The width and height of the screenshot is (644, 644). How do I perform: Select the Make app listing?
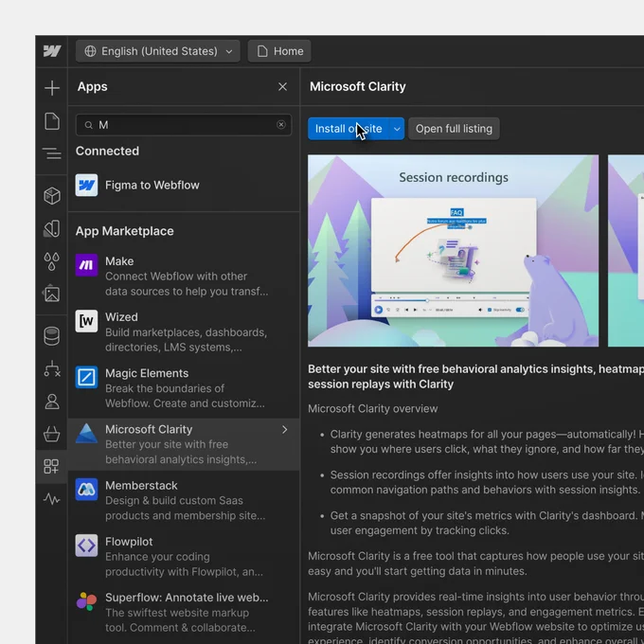(184, 276)
